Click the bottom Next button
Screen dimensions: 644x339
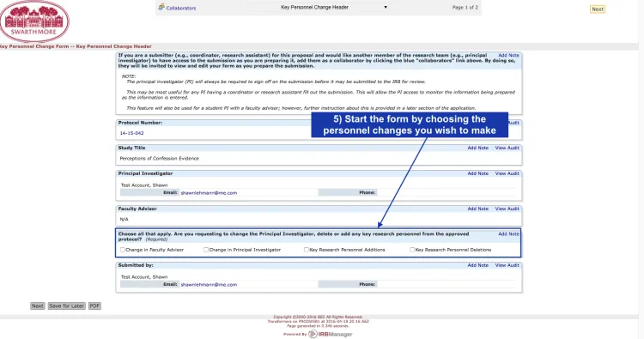coord(38,306)
